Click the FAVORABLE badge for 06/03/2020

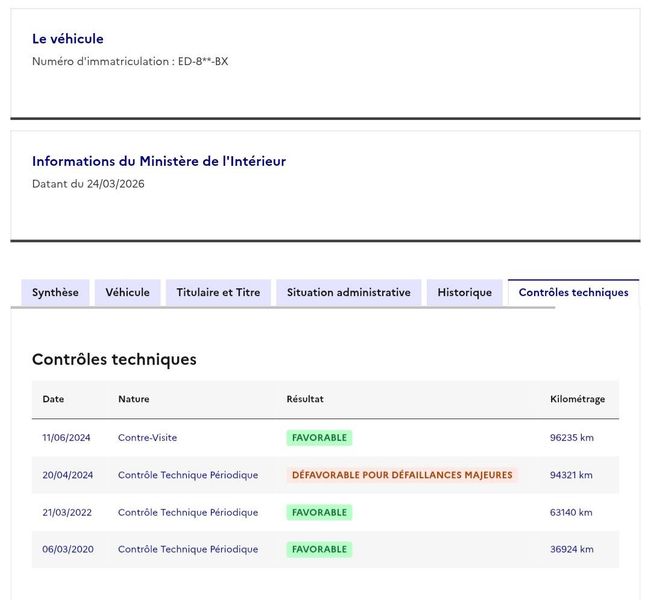coord(319,549)
